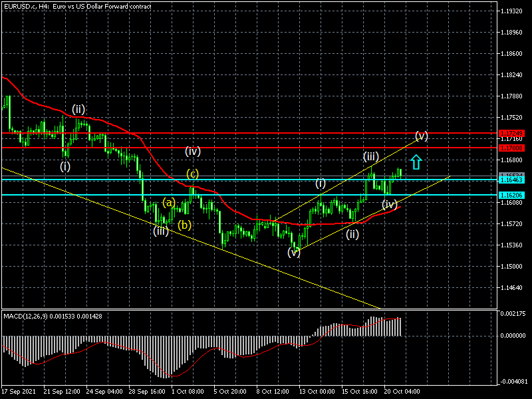Select the red 1.17249 price label
532x399 pixels.
(512, 134)
